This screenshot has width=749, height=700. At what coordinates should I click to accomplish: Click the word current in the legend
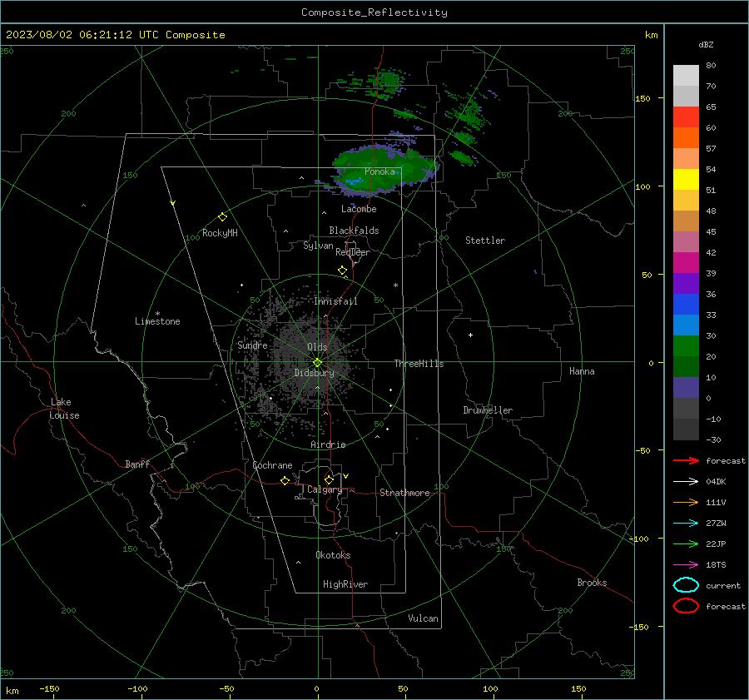[723, 585]
